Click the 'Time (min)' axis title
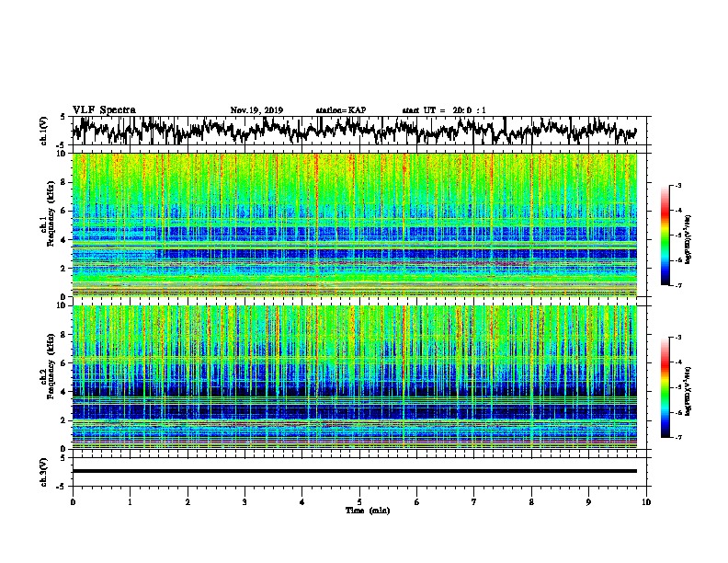The height and width of the screenshot is (563, 728). click(x=368, y=511)
